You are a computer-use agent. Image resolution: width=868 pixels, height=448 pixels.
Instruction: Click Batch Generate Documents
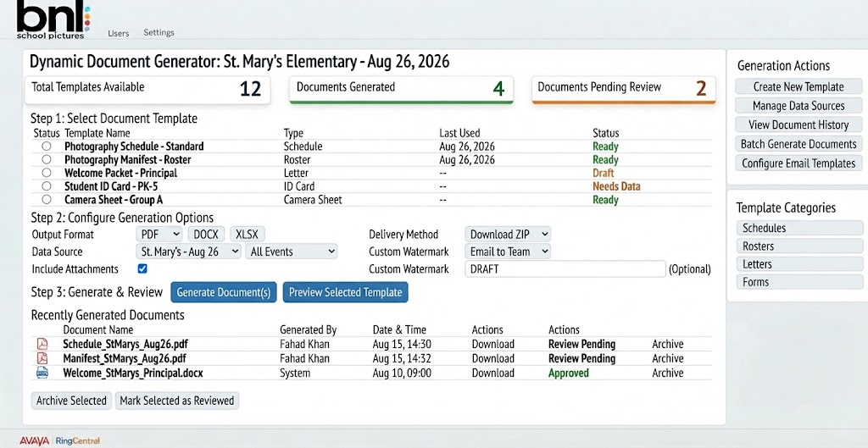click(798, 144)
